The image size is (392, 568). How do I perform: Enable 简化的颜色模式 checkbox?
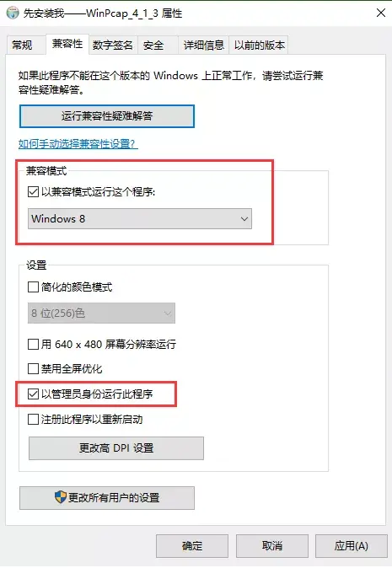pyautogui.click(x=34, y=287)
